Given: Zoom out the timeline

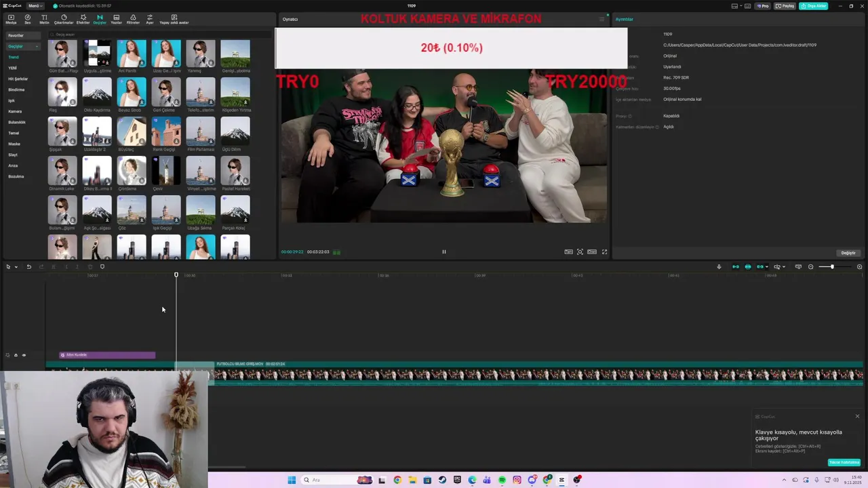Looking at the screenshot, I should point(810,266).
